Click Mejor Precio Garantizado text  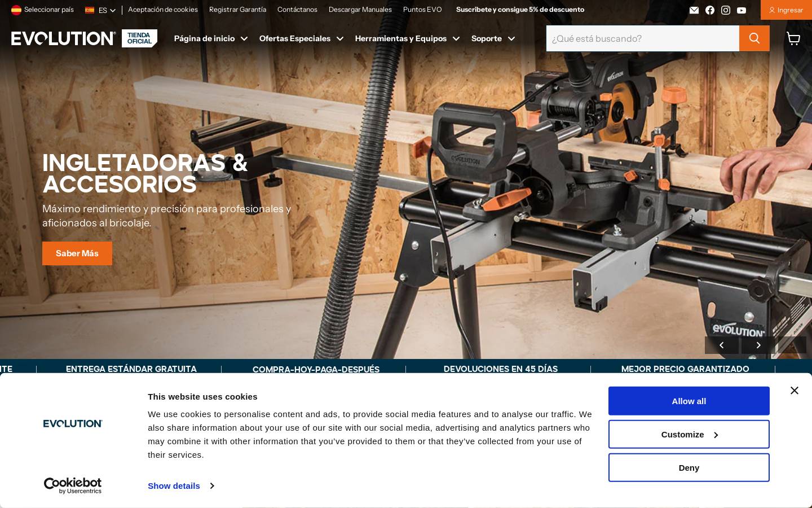point(685,369)
